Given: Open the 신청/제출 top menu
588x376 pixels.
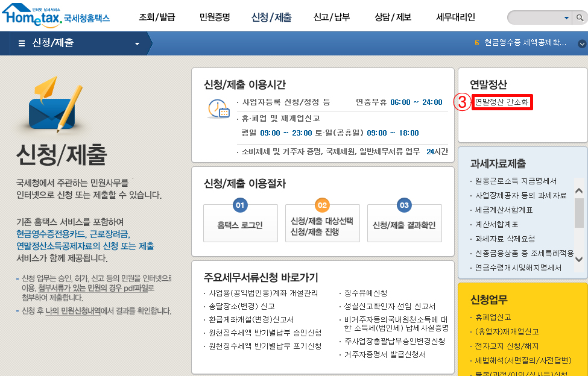Looking at the screenshot, I should pos(271,17).
